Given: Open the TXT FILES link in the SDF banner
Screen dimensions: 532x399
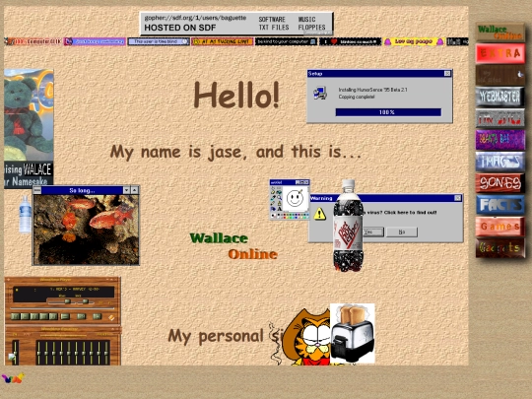Looking at the screenshot, I should 274,28.
